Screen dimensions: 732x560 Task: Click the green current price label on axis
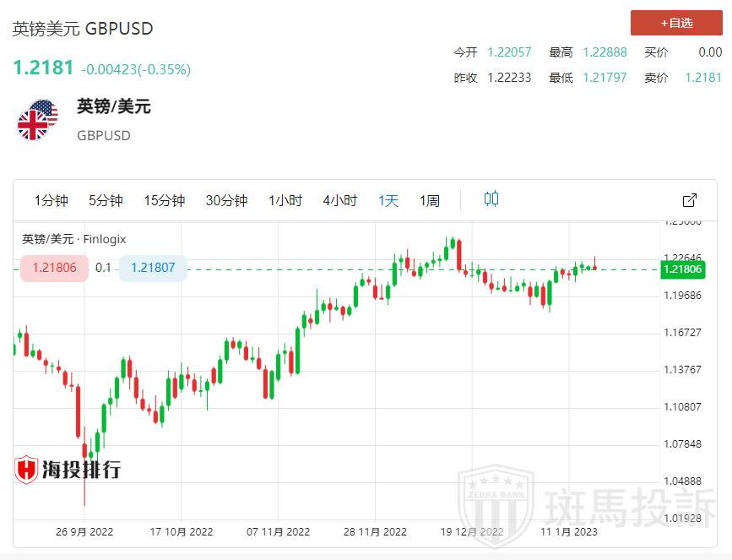click(683, 269)
